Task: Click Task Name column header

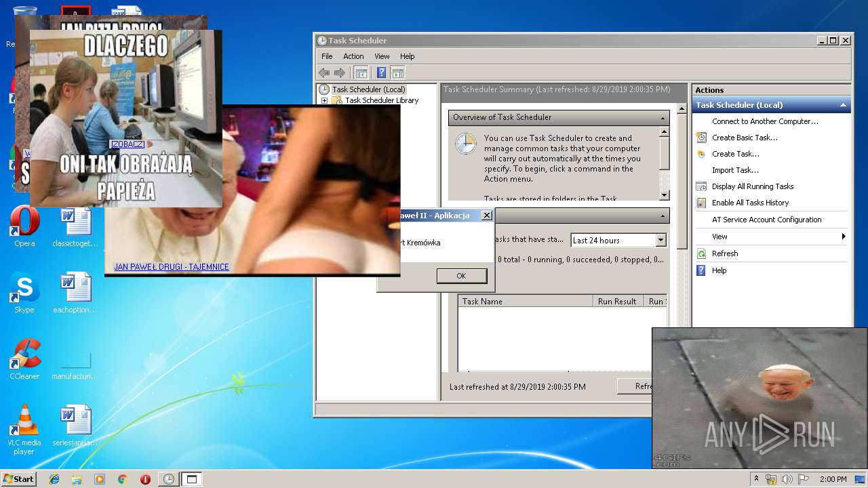Action: tap(526, 302)
